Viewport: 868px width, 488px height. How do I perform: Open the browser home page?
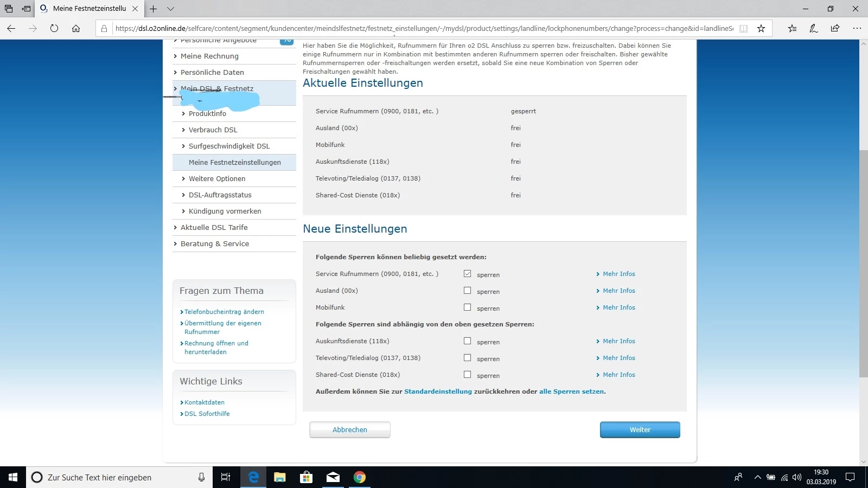tap(76, 28)
